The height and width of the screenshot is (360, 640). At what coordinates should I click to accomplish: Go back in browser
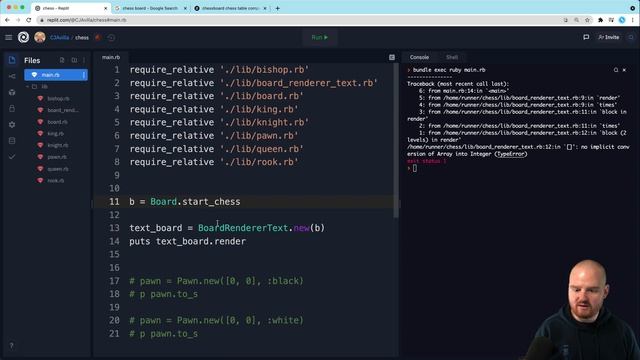tap(7, 20)
